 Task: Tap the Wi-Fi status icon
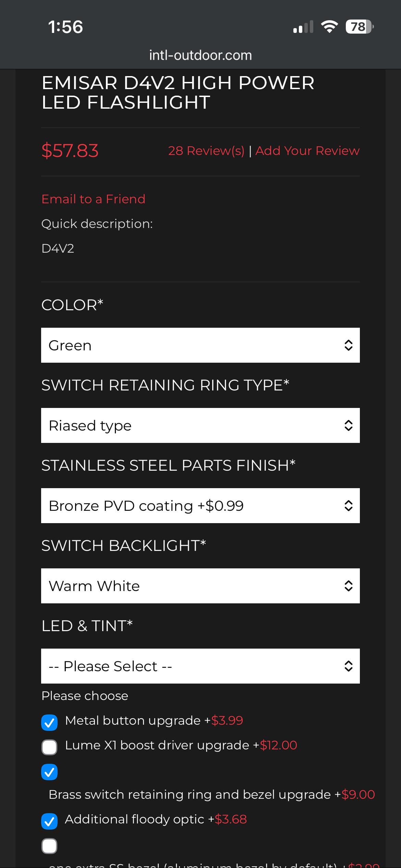click(329, 27)
